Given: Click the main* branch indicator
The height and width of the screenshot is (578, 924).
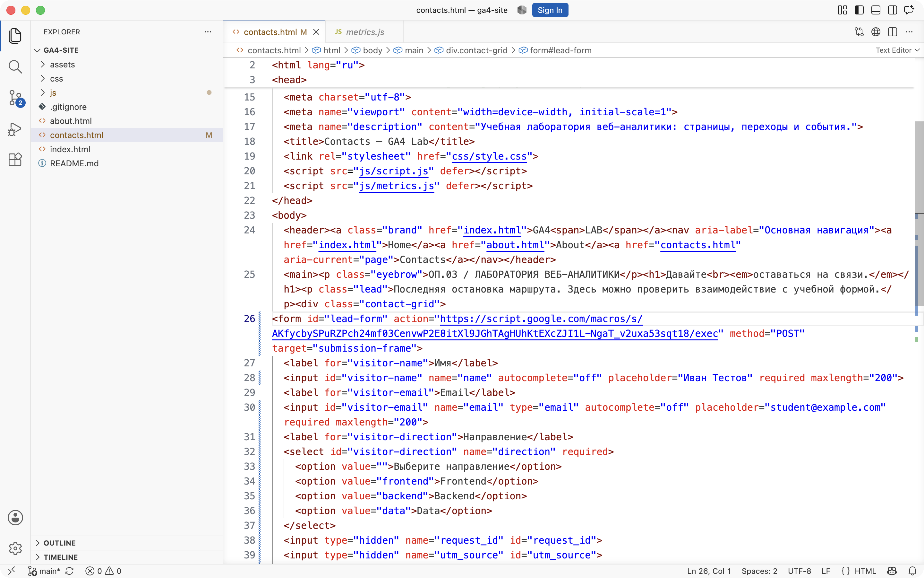Looking at the screenshot, I should tap(44, 571).
